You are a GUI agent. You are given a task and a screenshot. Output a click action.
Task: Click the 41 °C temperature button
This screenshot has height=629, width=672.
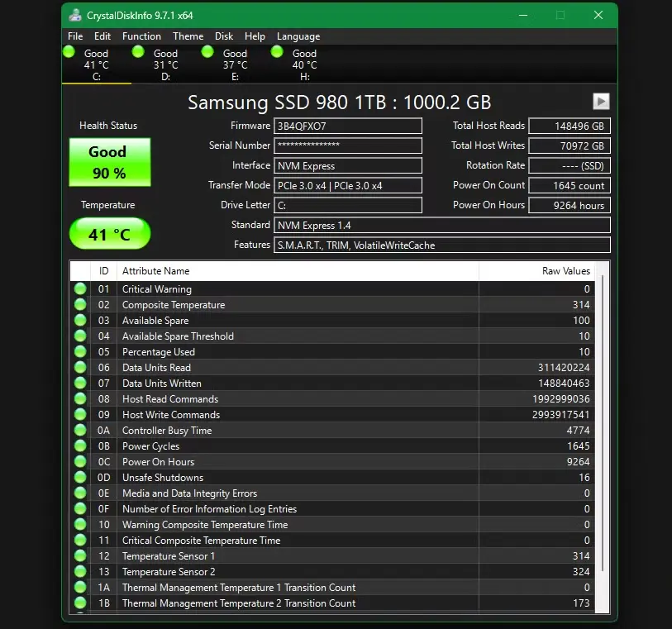point(109,234)
